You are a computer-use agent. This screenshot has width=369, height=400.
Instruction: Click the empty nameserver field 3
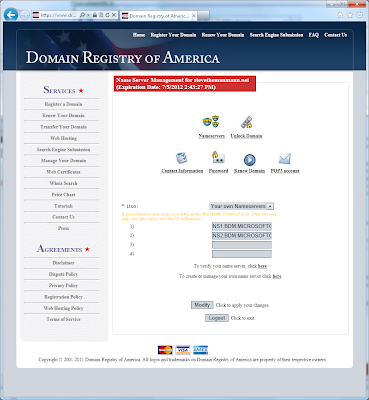(242, 245)
